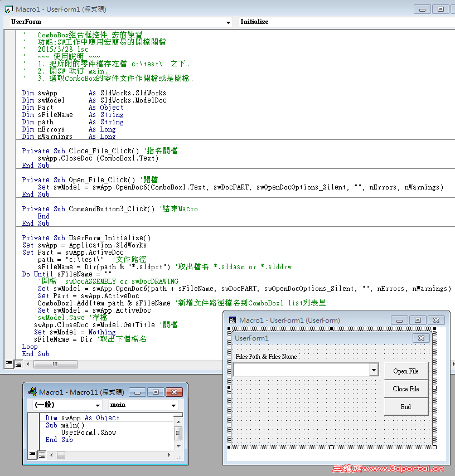This screenshot has height=476, width=455.
Task: Minimize the Macro11 code window
Action: 137,392
